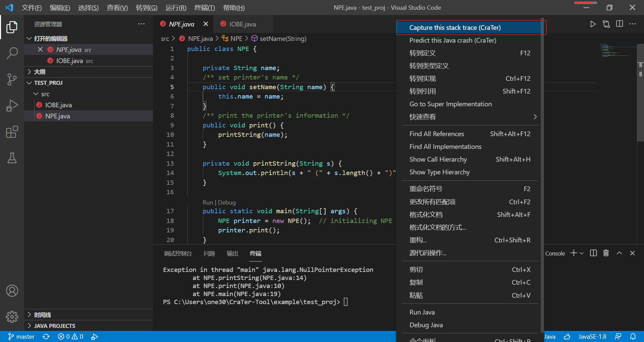Open notifications bell in status bar
The width and height of the screenshot is (644, 342).
(x=633, y=337)
